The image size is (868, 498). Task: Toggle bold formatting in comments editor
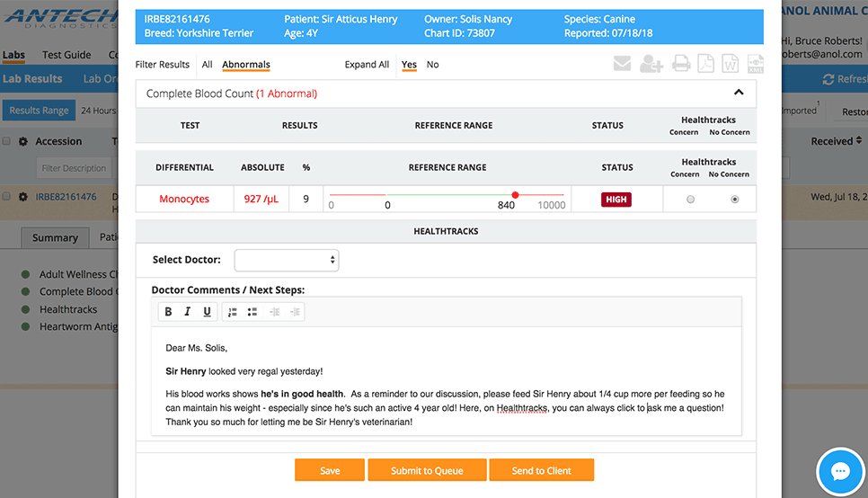tap(168, 312)
